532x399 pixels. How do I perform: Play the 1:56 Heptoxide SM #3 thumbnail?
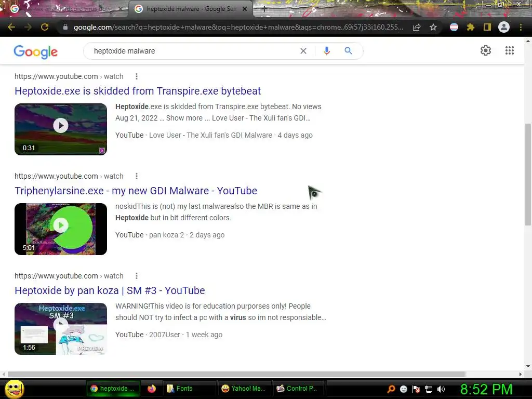pos(61,329)
